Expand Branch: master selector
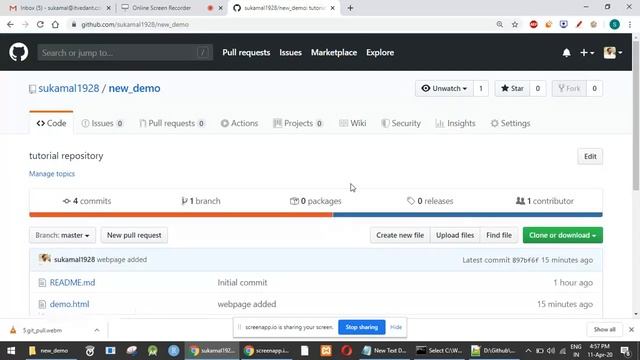Screen dimensions: 640x360 62,235
